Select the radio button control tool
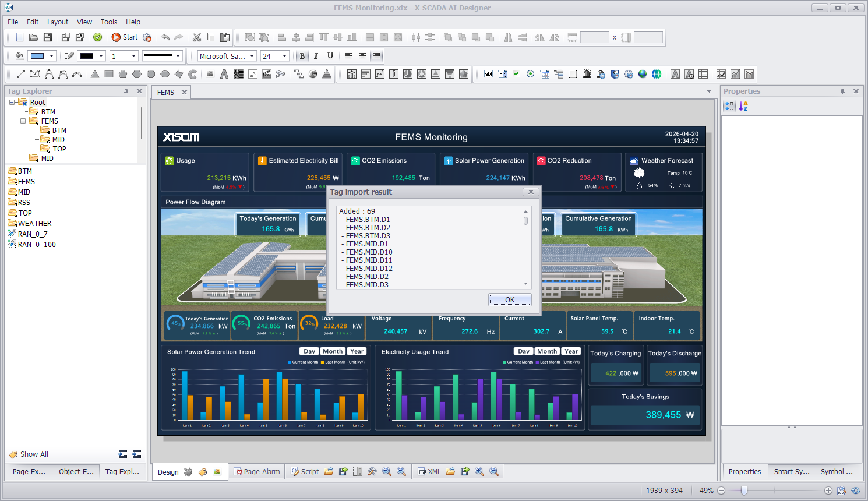Screen dimensions: 868x501 click(x=530, y=74)
